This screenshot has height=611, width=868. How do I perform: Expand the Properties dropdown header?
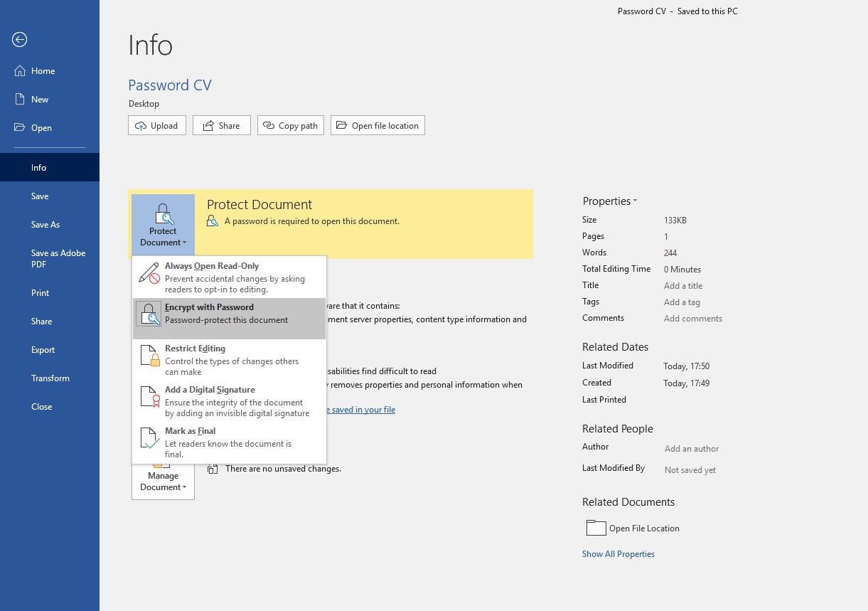(x=610, y=201)
